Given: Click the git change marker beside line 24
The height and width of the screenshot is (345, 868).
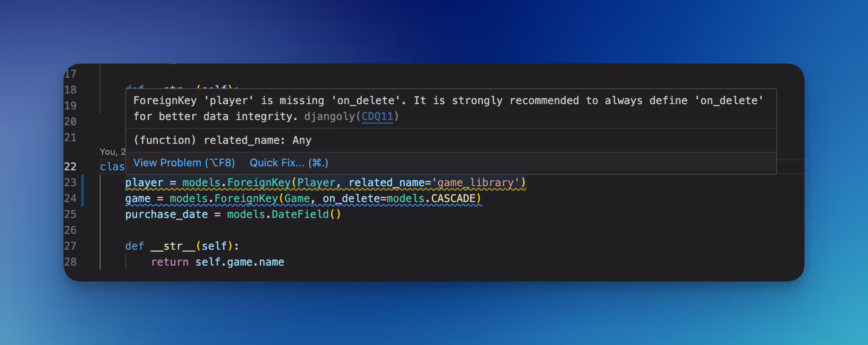Looking at the screenshot, I should point(82,199).
